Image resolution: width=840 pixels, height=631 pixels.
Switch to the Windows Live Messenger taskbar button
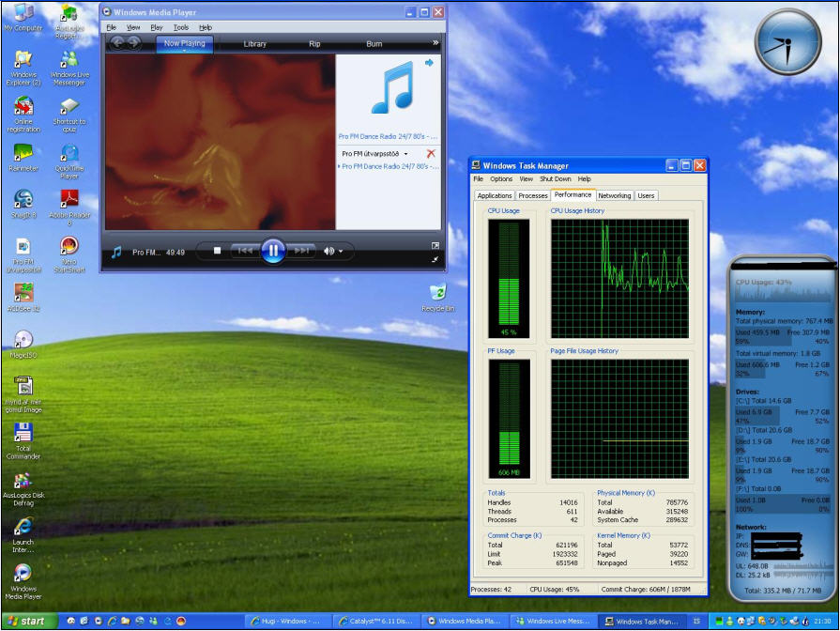tap(553, 622)
